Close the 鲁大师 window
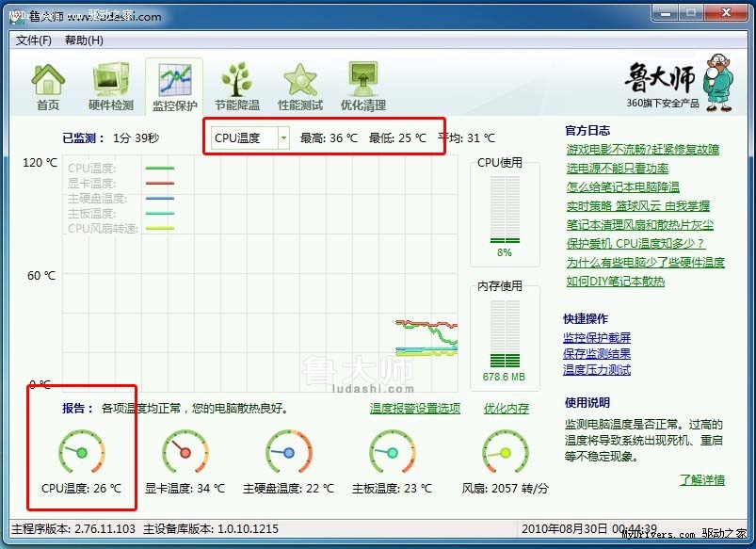The width and height of the screenshot is (756, 549). 726,12
